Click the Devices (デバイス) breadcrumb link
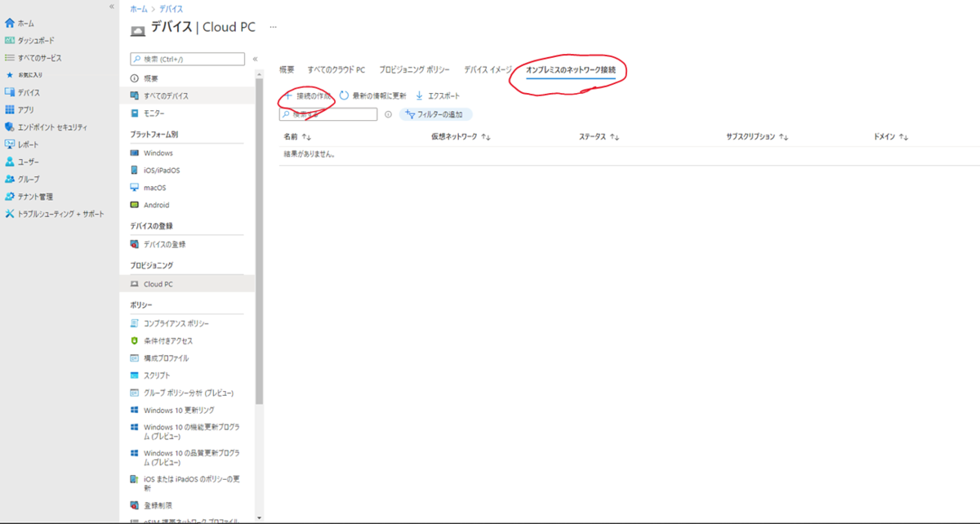This screenshot has width=980, height=524. pyautogui.click(x=171, y=8)
